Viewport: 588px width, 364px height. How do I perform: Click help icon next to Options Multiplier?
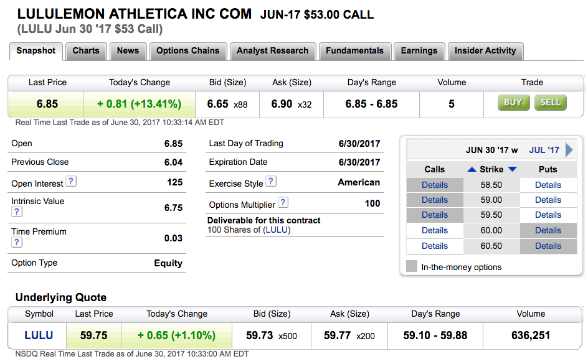tap(283, 203)
